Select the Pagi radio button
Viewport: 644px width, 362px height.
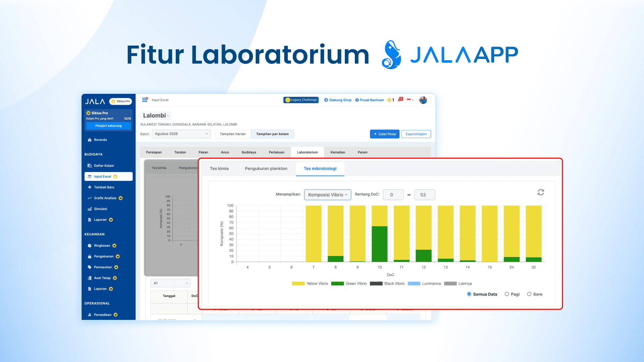tap(507, 294)
